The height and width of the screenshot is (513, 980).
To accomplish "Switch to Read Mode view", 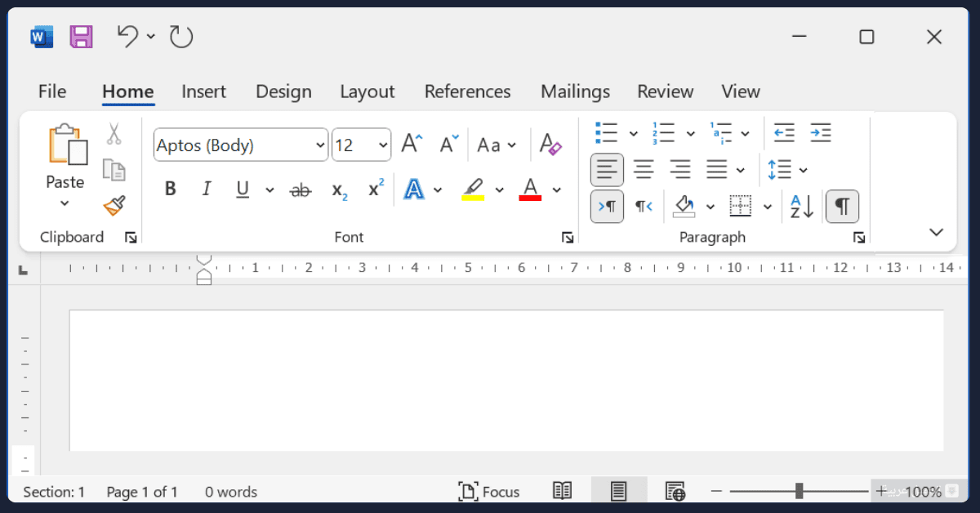I will [562, 491].
